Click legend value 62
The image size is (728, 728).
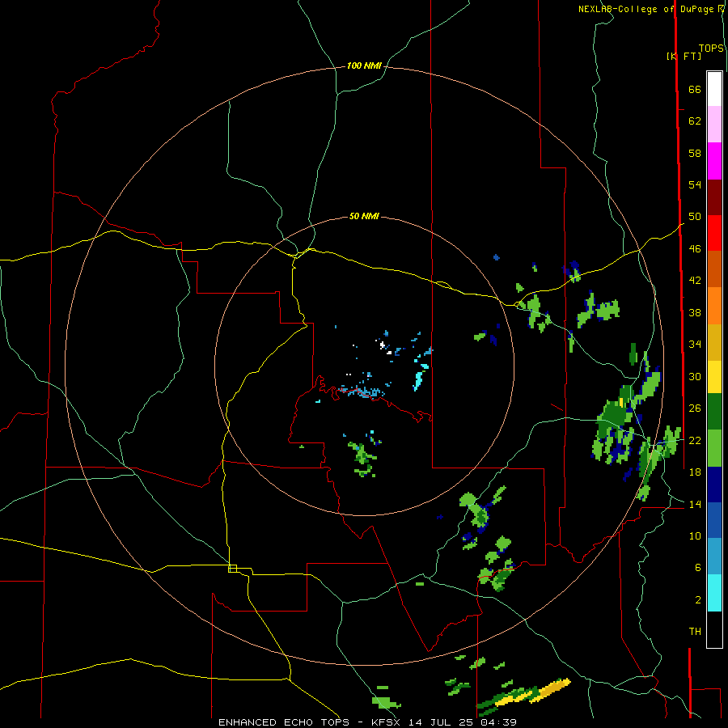click(x=695, y=121)
